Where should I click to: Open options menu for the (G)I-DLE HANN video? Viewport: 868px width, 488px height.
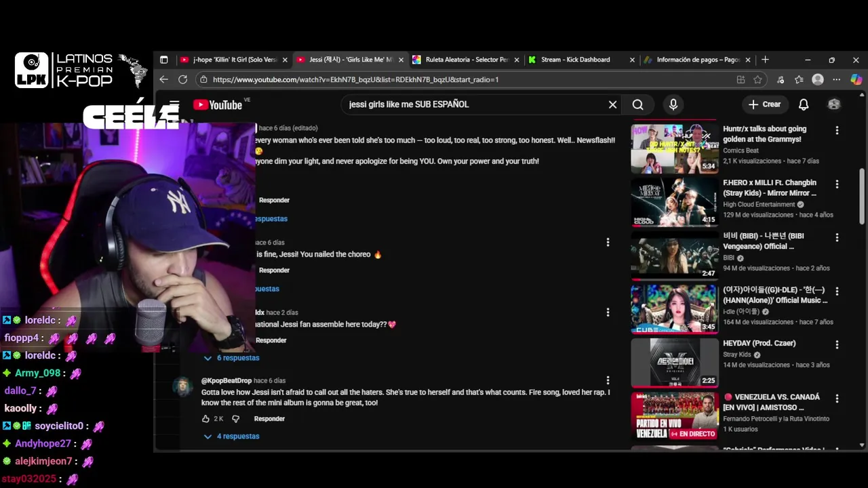coord(837,291)
